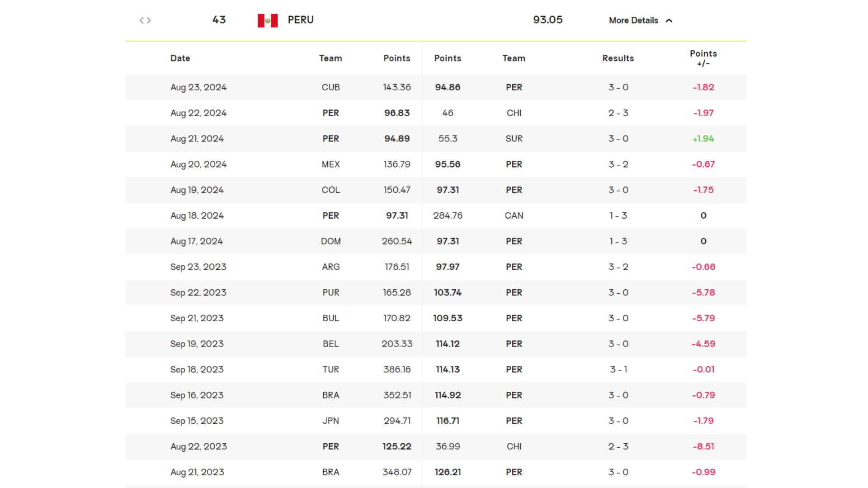Click the CAN team cell

click(x=514, y=216)
